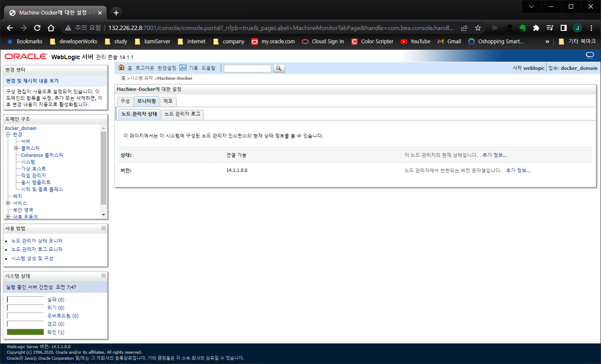Expand the 클러스터 tree node
The width and height of the screenshot is (601, 364).
pos(16,148)
